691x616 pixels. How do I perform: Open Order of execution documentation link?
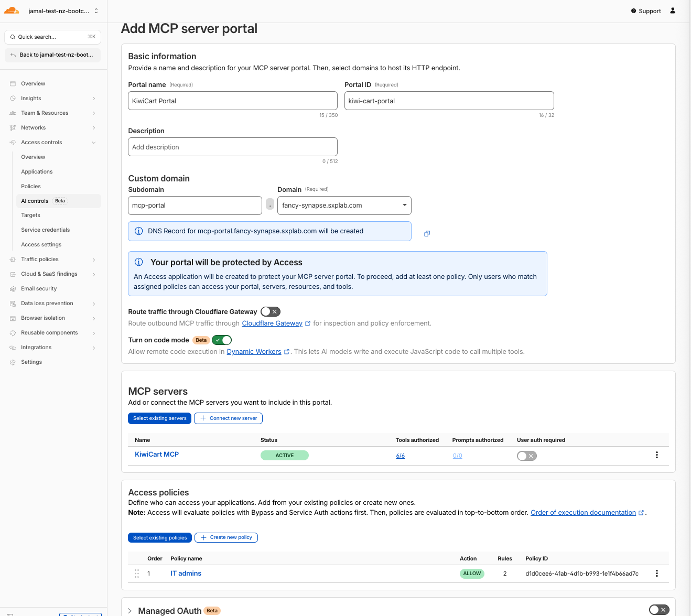click(583, 513)
